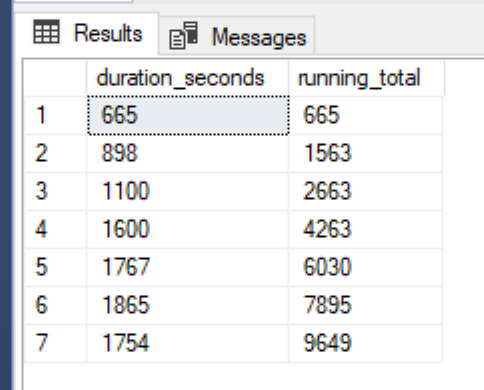Select row 7 header
This screenshot has height=390, width=484.
[x=55, y=343]
